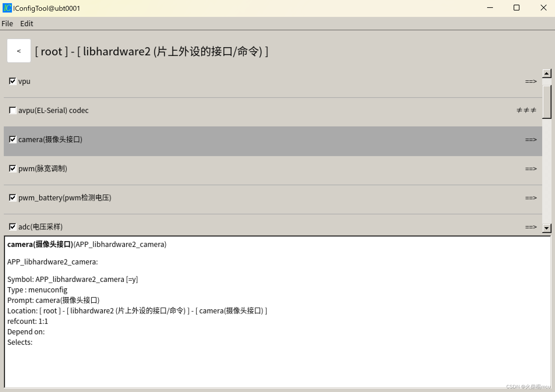Expand the camera submenu with its ==> arrow

(x=531, y=140)
